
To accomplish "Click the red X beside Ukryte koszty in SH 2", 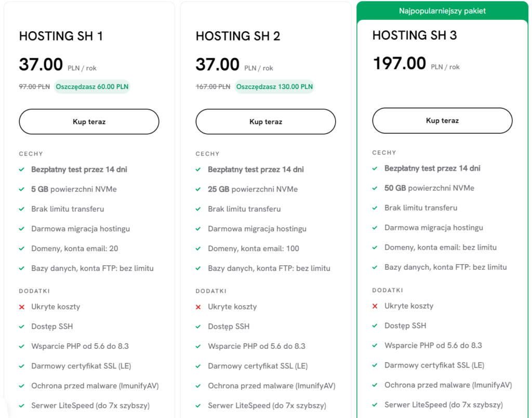I will point(198,307).
